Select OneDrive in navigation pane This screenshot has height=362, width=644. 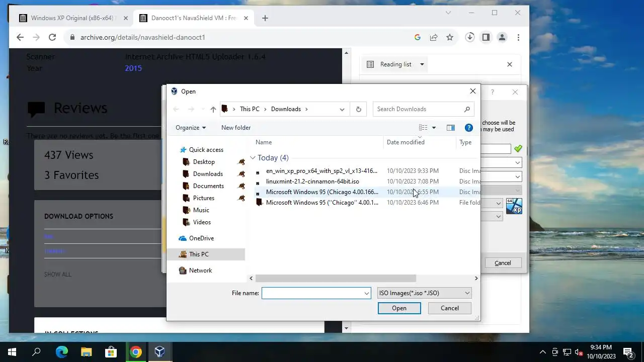(x=201, y=238)
